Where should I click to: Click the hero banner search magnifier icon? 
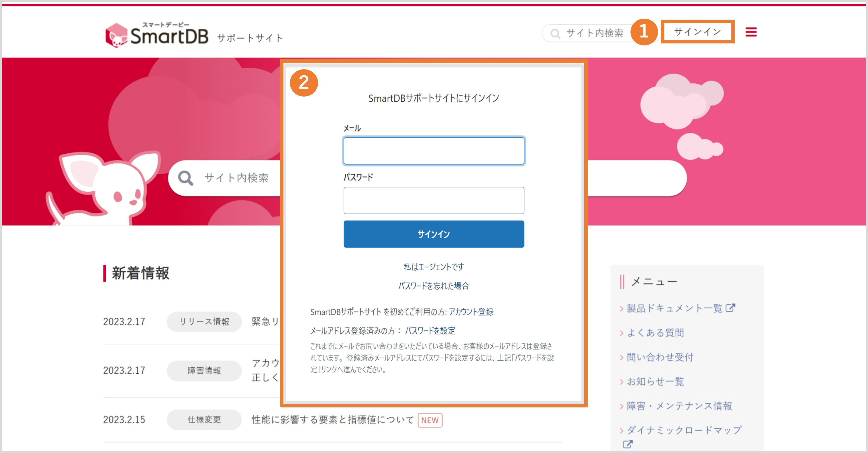186,178
